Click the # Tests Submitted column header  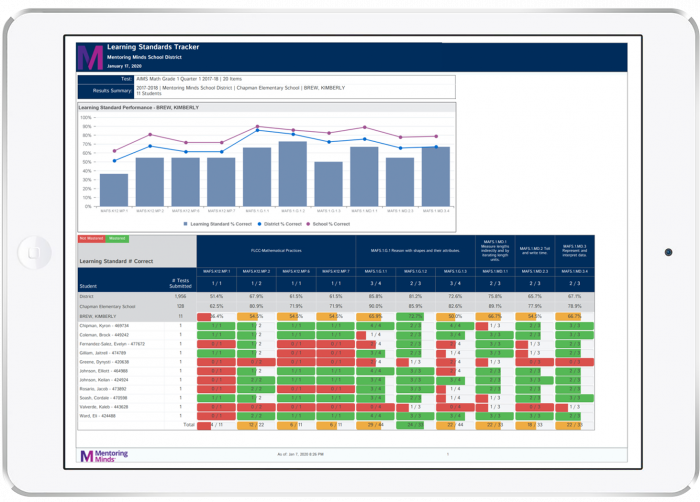[x=180, y=285]
